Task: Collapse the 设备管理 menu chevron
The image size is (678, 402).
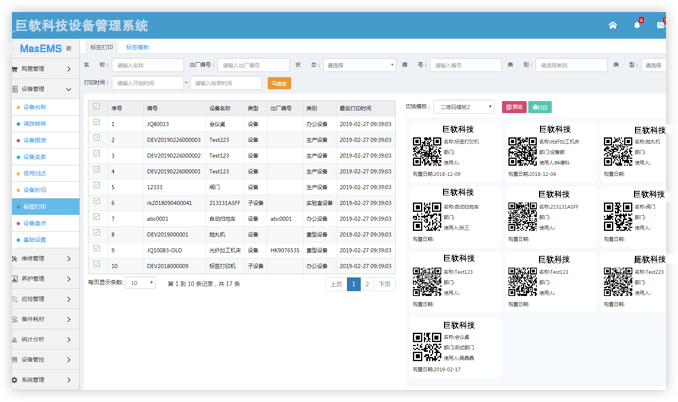Action: coord(69,89)
